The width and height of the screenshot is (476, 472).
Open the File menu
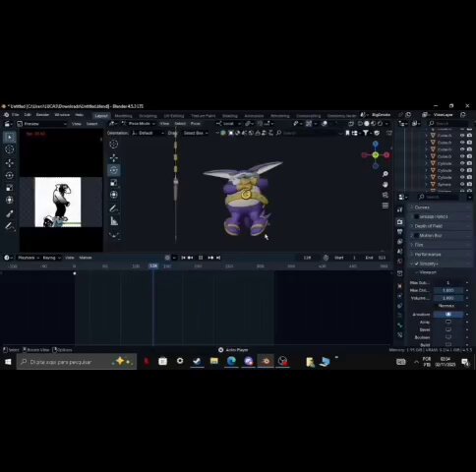click(15, 115)
